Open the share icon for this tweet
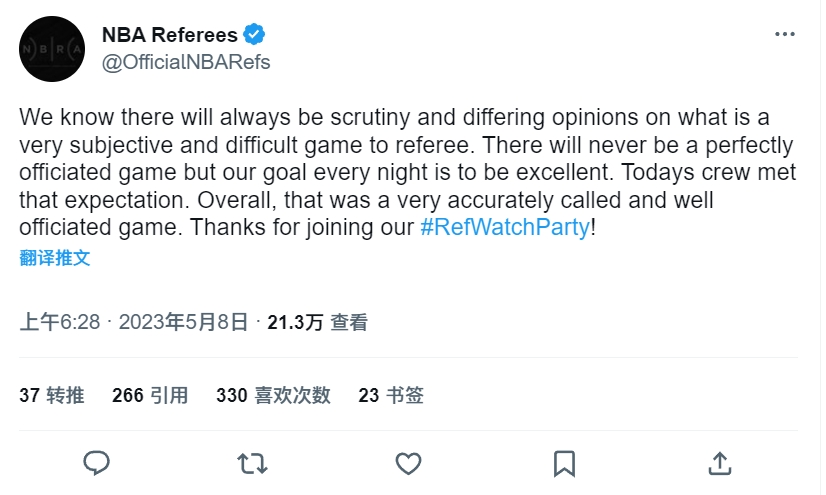The image size is (826, 495). point(719,462)
